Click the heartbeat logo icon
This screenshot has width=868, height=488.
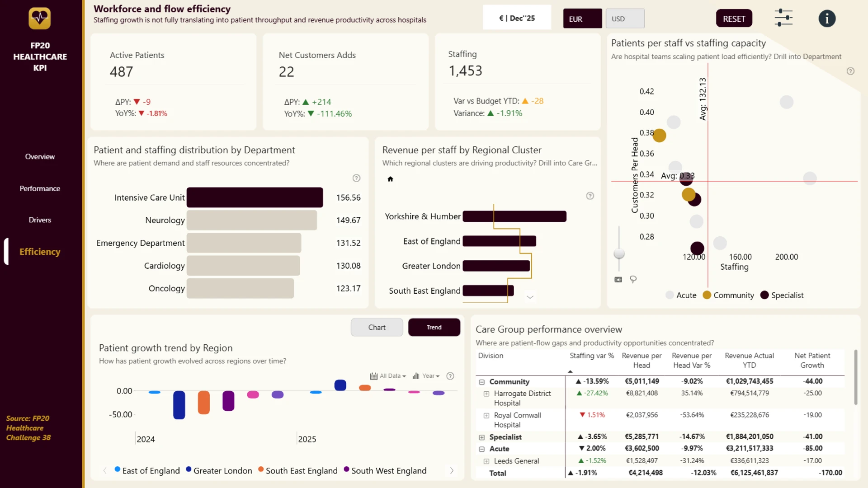40,18
